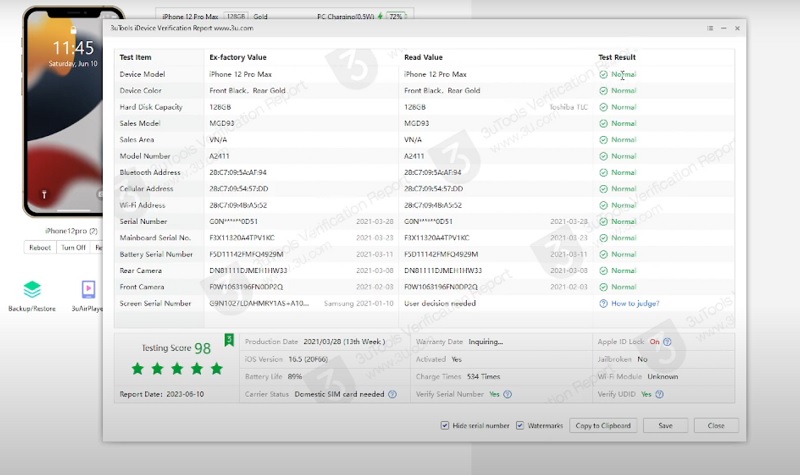Click the Warranty Date Inquiring value
The image size is (800, 475).
pyautogui.click(x=486, y=342)
